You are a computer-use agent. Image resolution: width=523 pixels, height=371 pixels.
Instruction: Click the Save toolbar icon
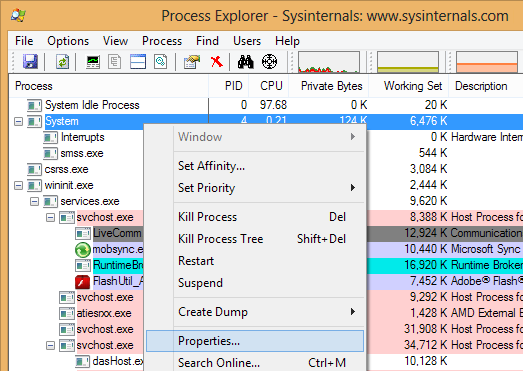point(30,62)
